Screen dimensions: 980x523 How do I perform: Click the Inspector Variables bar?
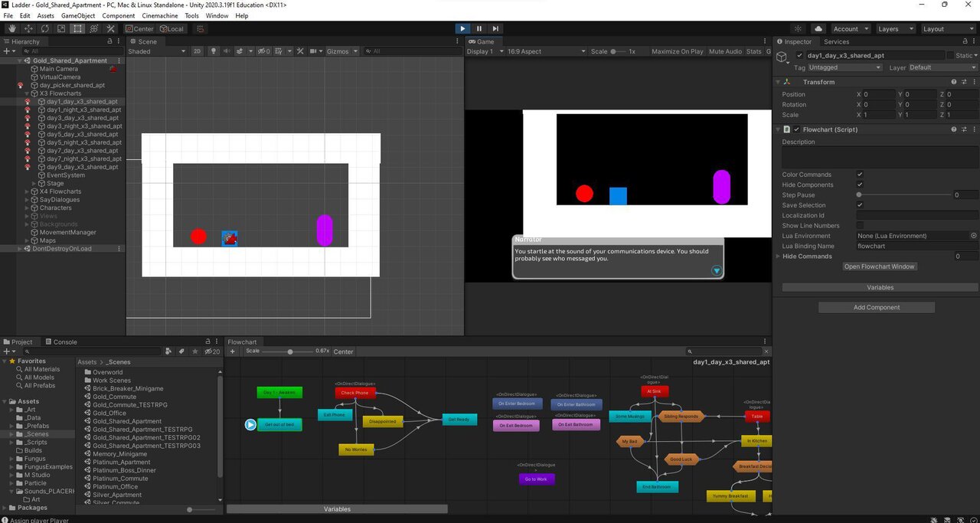pyautogui.click(x=880, y=287)
